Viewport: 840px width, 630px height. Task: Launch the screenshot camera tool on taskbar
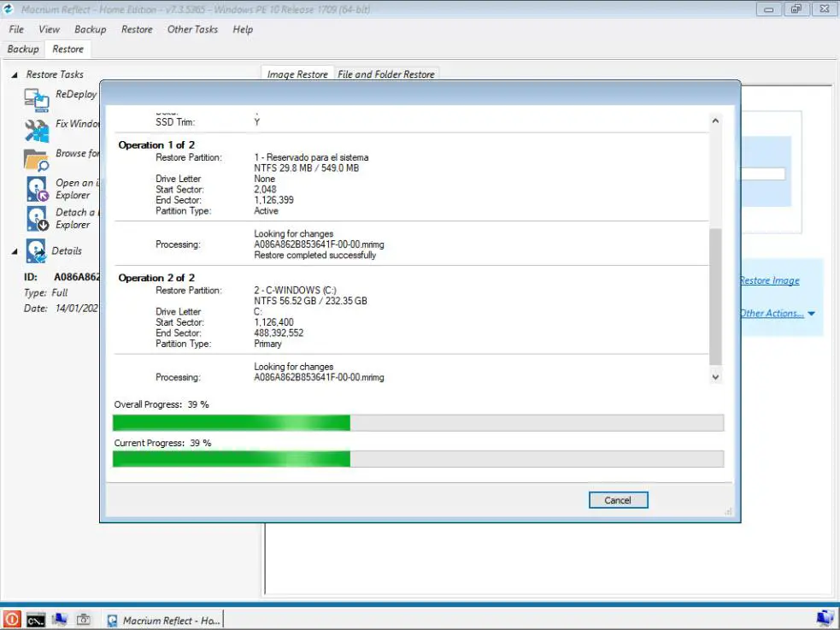pos(83,619)
